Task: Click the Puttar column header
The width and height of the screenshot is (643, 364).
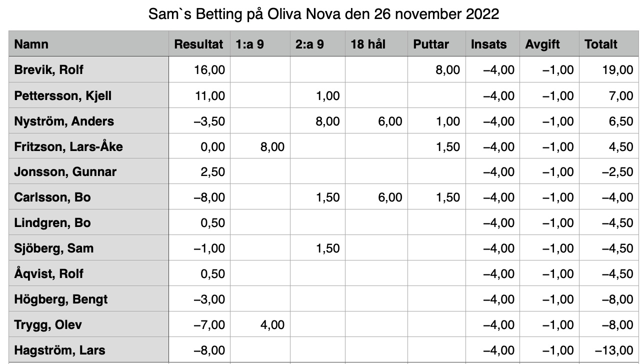Action: (x=436, y=44)
